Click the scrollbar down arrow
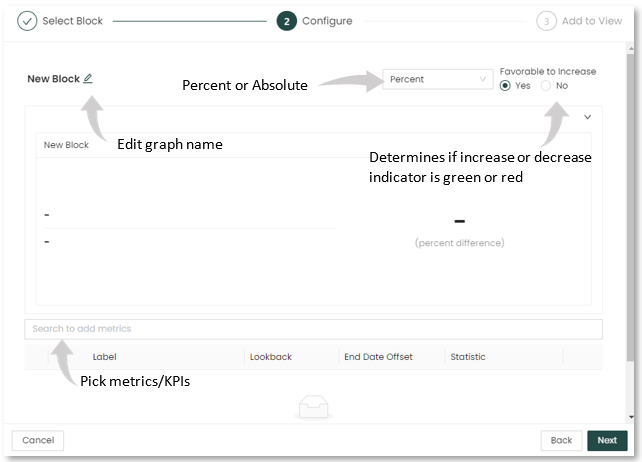This screenshot has height=462, width=642. [x=632, y=415]
